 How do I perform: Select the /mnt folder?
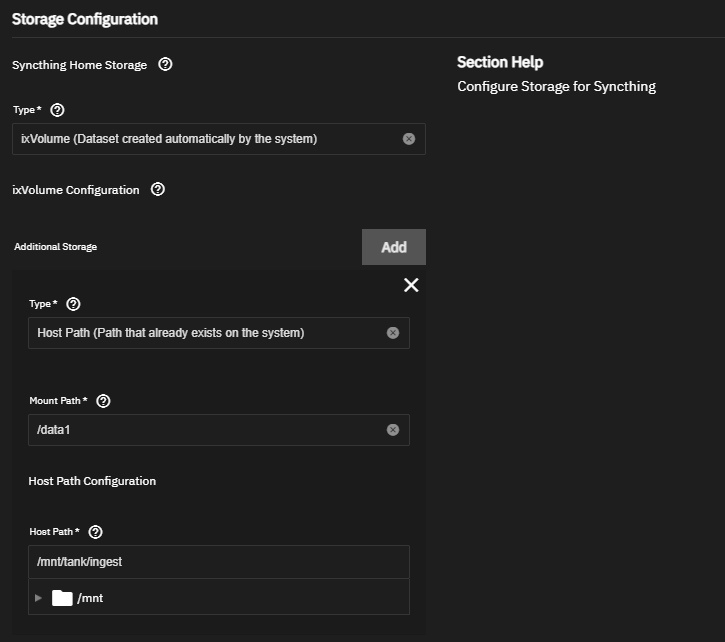(x=90, y=598)
